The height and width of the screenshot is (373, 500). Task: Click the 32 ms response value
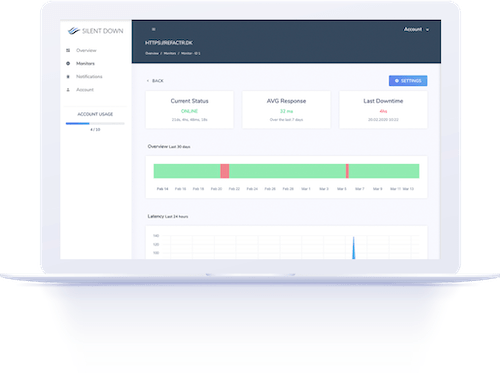pyautogui.click(x=286, y=111)
